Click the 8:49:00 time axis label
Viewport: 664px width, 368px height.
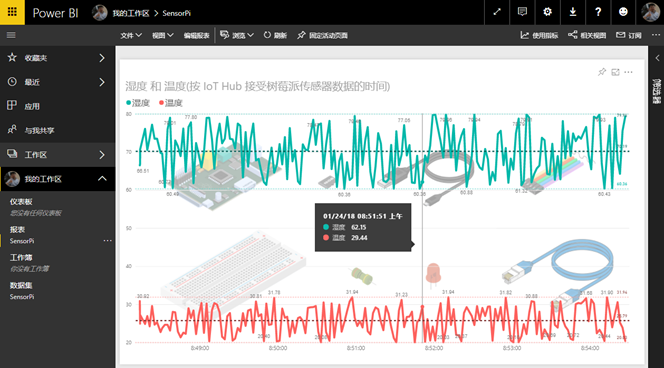click(200, 348)
